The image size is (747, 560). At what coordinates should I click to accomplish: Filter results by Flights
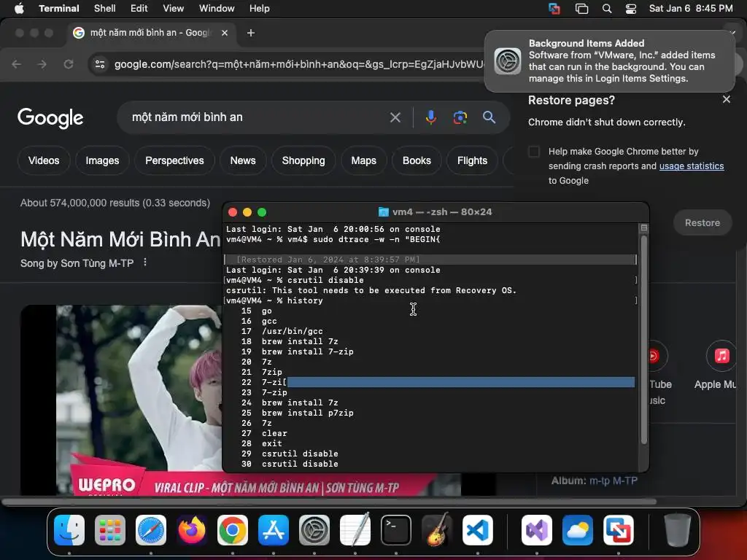point(472,161)
